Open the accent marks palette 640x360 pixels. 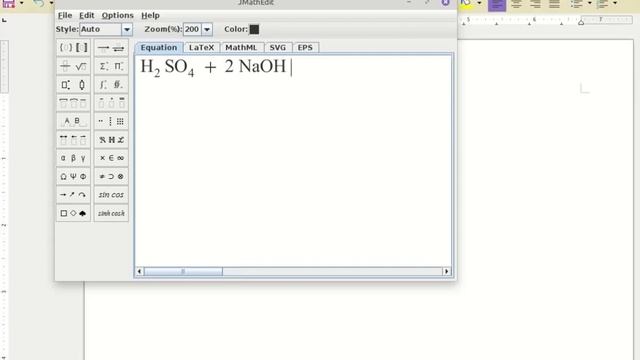(x=111, y=103)
